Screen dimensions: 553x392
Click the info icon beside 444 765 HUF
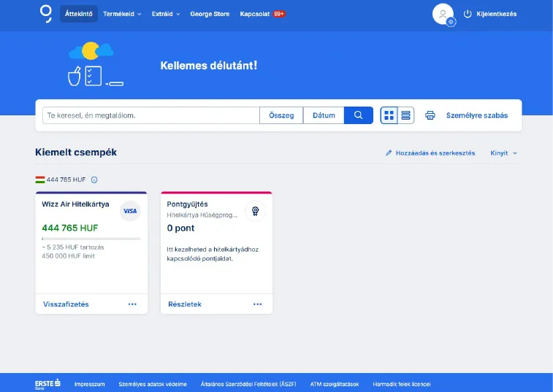click(x=94, y=180)
